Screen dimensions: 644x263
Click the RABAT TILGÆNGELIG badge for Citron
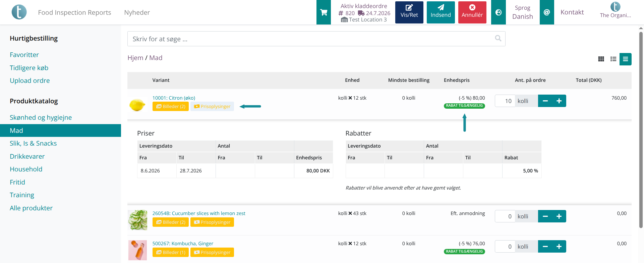pos(464,106)
